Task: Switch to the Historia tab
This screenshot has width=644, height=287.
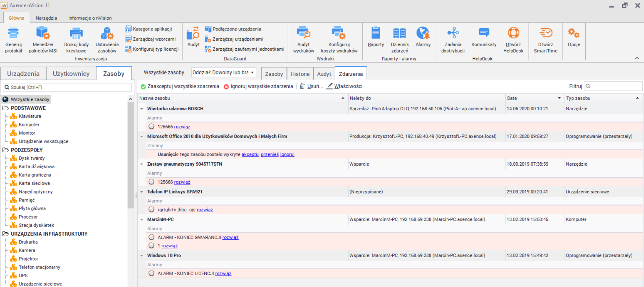Action: (300, 74)
